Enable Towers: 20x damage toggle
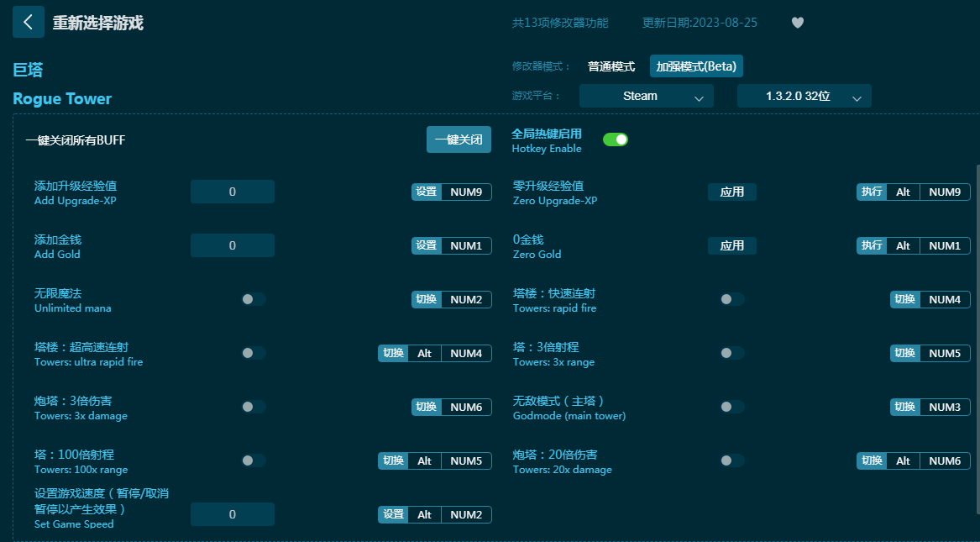 (x=731, y=460)
